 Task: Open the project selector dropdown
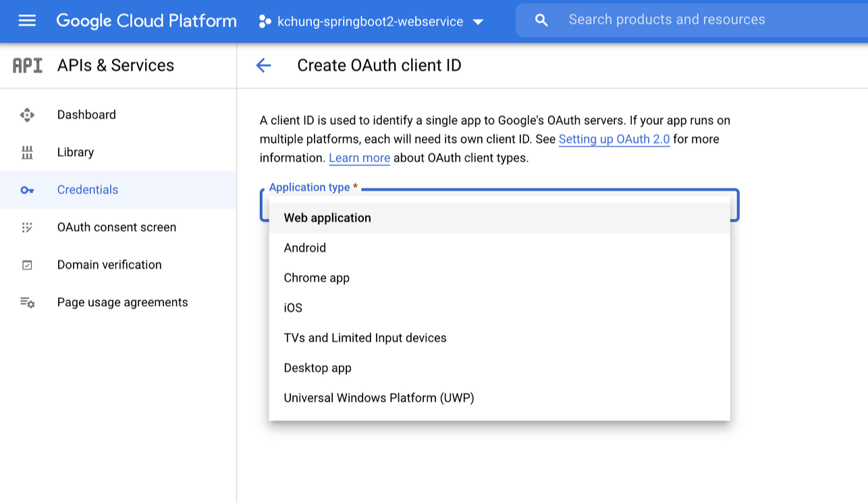pyautogui.click(x=371, y=22)
